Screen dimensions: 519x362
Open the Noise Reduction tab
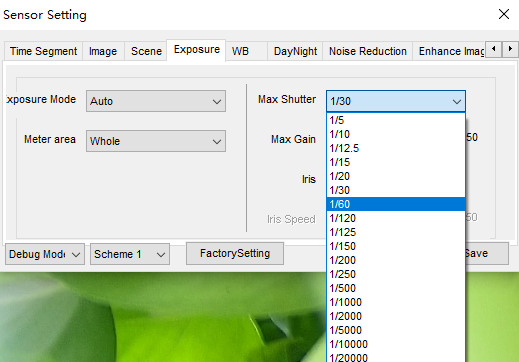click(x=368, y=51)
